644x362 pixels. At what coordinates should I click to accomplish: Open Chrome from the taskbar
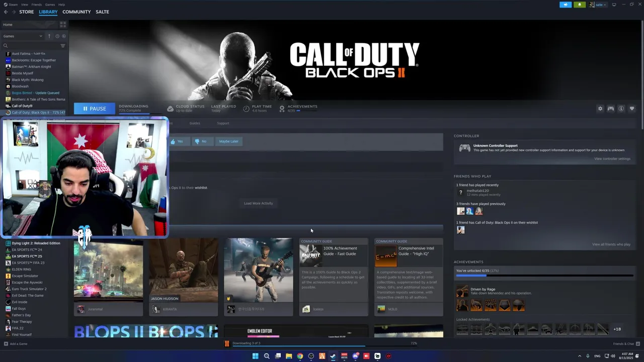point(300,356)
